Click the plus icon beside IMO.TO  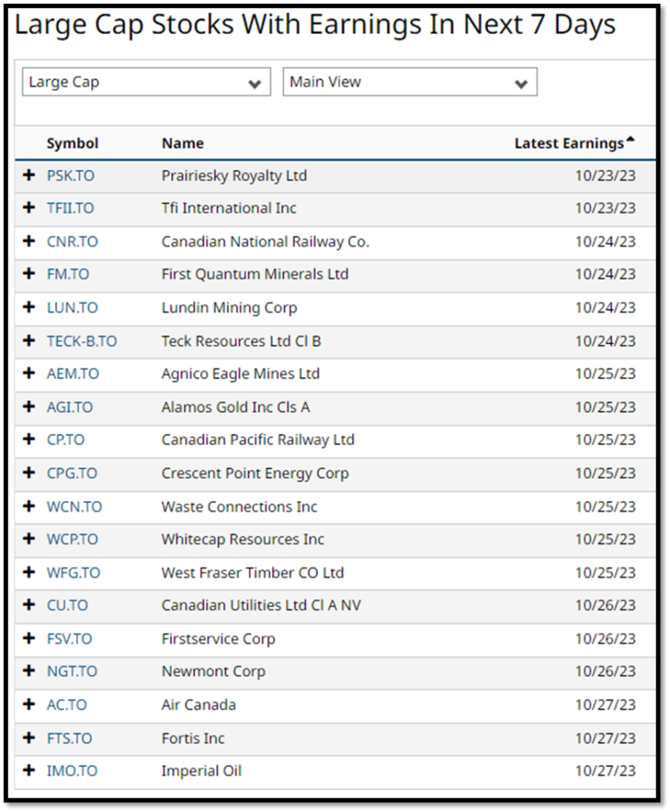click(29, 771)
